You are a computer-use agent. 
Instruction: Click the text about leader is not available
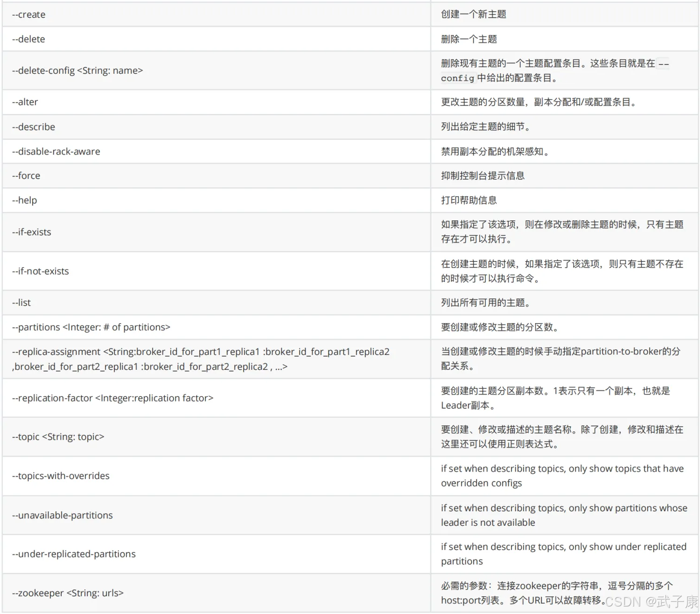[564, 515]
